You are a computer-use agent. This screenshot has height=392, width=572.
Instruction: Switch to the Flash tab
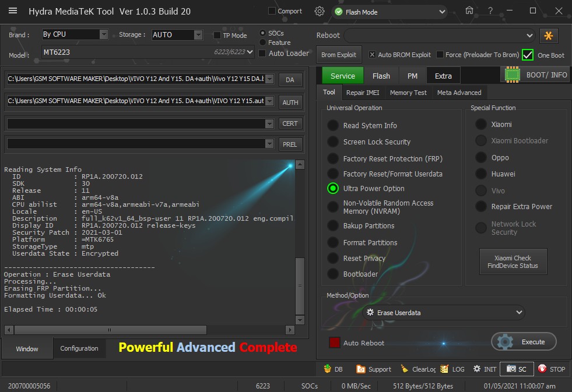pos(381,76)
